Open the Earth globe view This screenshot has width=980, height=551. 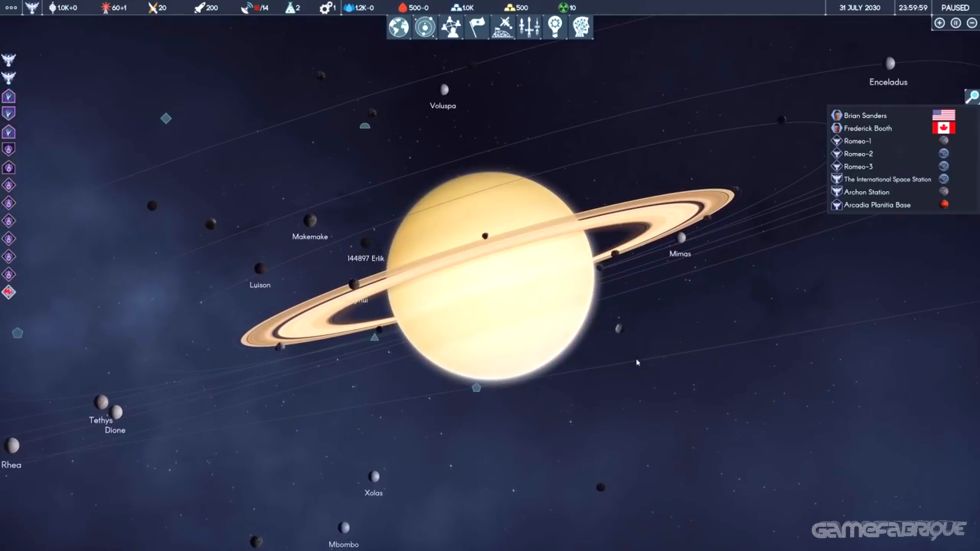coord(399,27)
